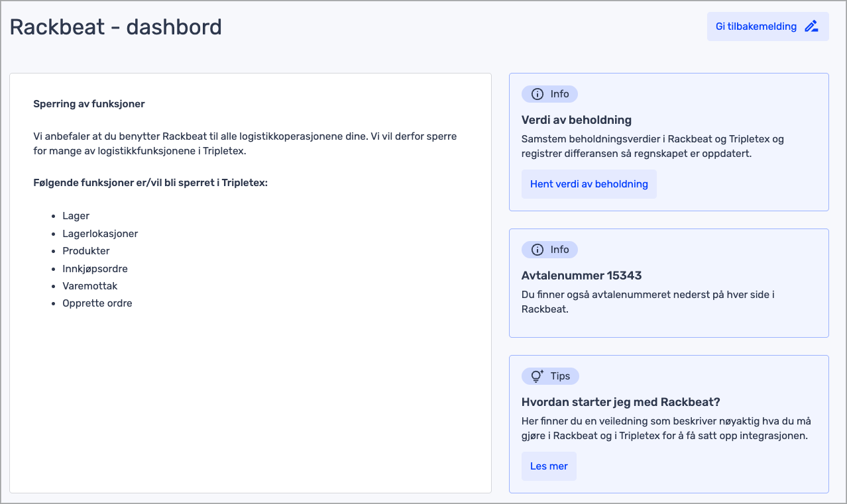Select the Verdi av beholdning card heading
The width and height of the screenshot is (847, 504).
[576, 120]
